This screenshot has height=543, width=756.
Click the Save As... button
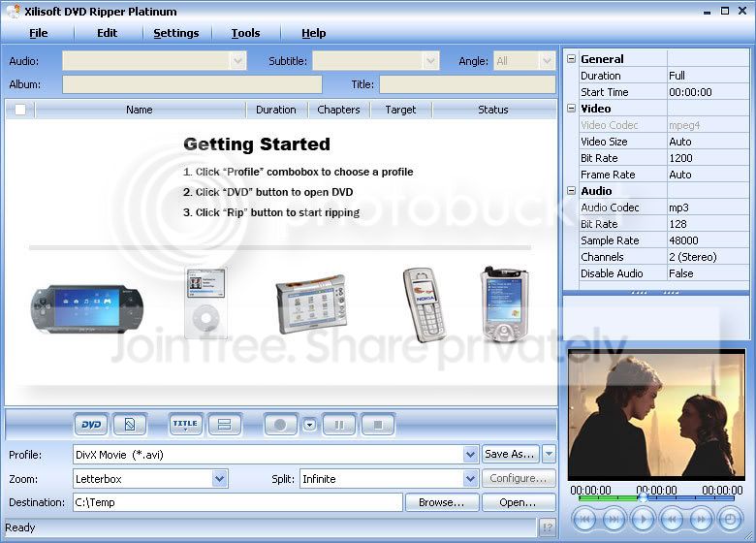pos(511,454)
